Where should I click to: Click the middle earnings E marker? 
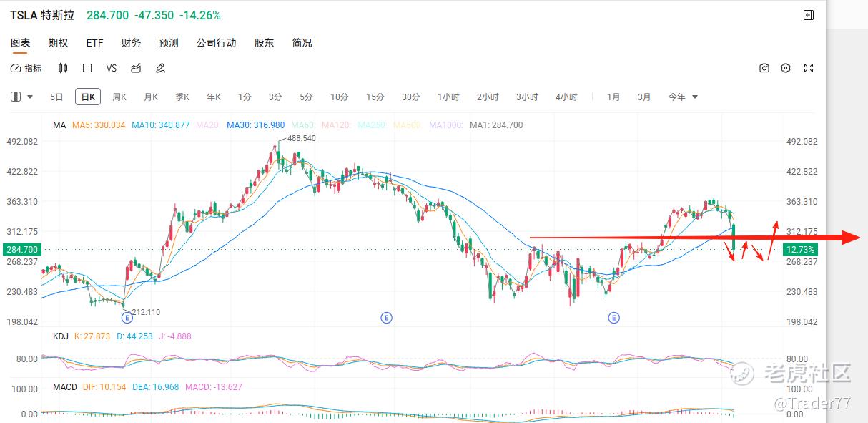[x=386, y=317]
